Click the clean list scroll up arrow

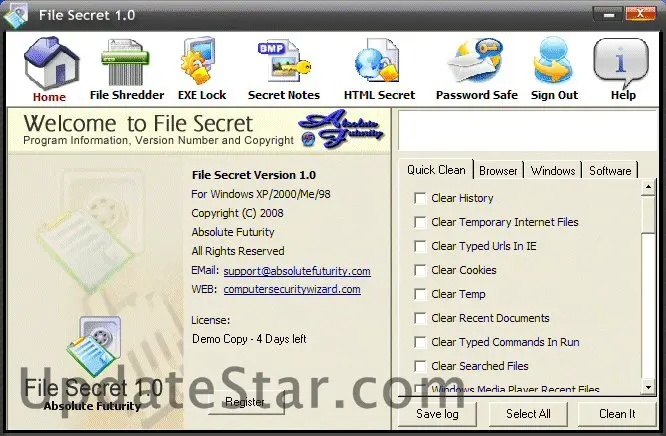point(648,187)
